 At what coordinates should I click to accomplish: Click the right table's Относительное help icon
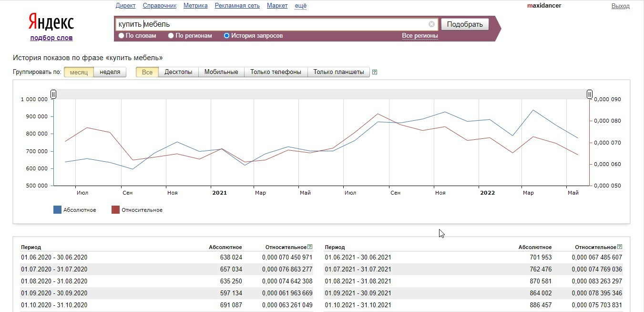point(620,247)
